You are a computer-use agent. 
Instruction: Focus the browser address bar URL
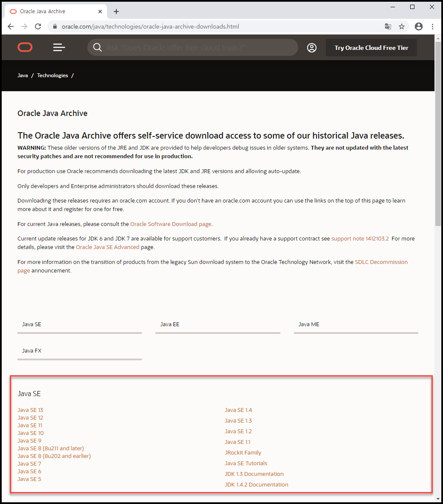[150, 26]
